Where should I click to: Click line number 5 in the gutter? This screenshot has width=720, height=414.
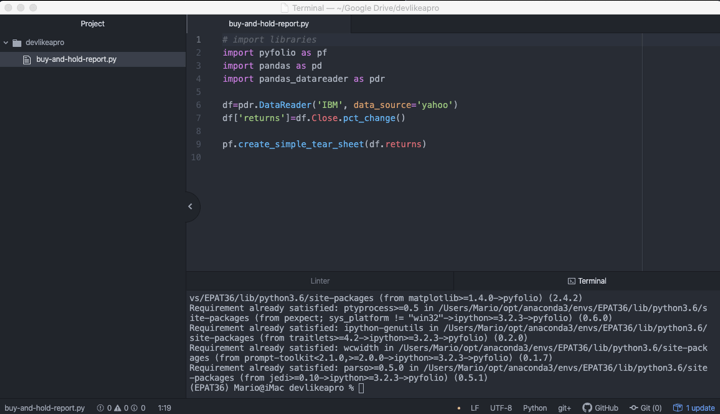(198, 92)
